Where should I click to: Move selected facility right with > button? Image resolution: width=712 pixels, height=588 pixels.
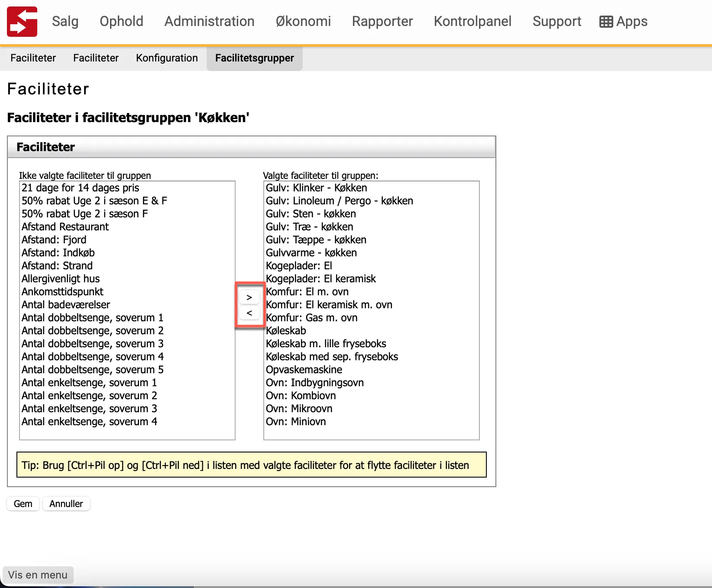coord(249,297)
